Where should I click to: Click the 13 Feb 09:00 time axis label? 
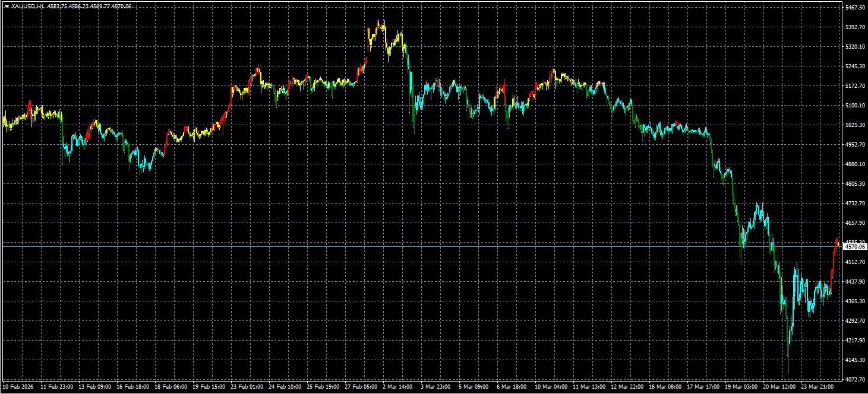pos(95,387)
